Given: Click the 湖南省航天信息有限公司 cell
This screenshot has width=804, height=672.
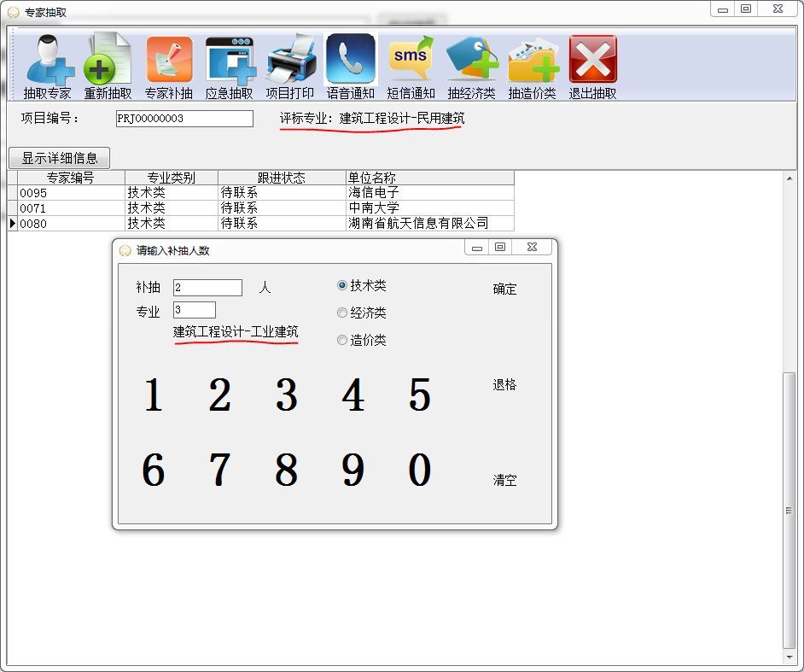Looking at the screenshot, I should (429, 223).
